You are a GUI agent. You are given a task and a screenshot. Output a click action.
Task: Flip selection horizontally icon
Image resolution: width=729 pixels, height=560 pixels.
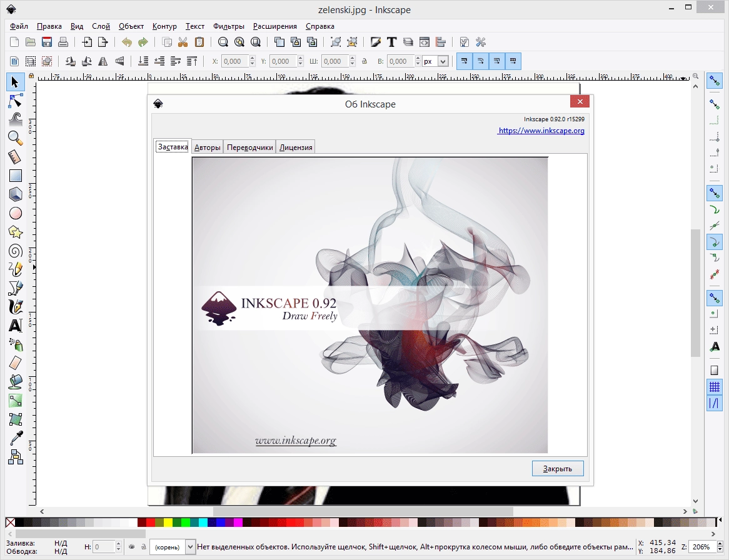pos(103,61)
